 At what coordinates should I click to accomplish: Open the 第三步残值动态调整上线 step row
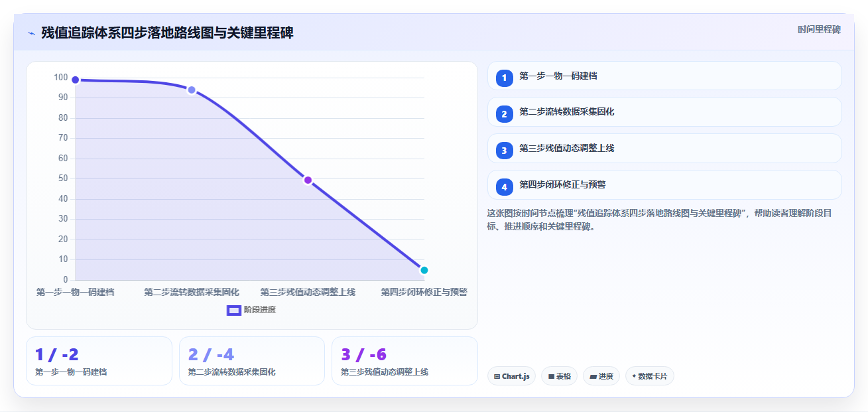click(664, 149)
